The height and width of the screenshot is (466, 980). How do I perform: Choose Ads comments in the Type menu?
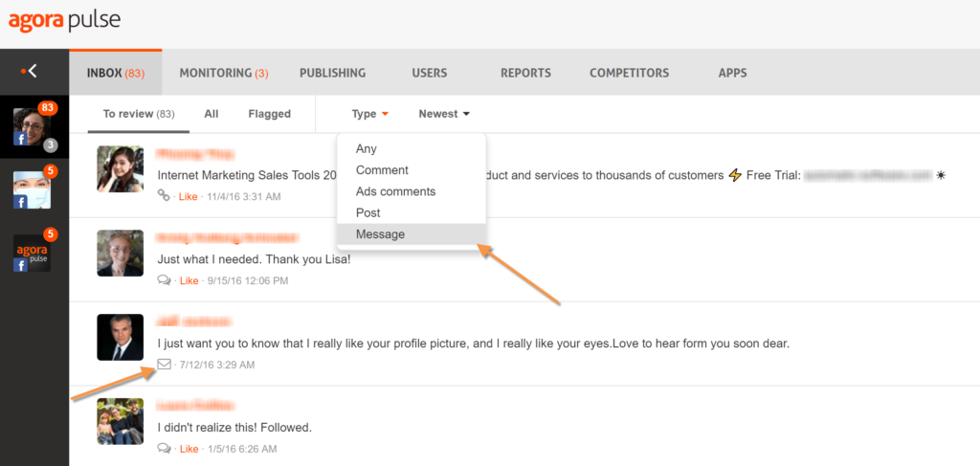(x=412, y=191)
